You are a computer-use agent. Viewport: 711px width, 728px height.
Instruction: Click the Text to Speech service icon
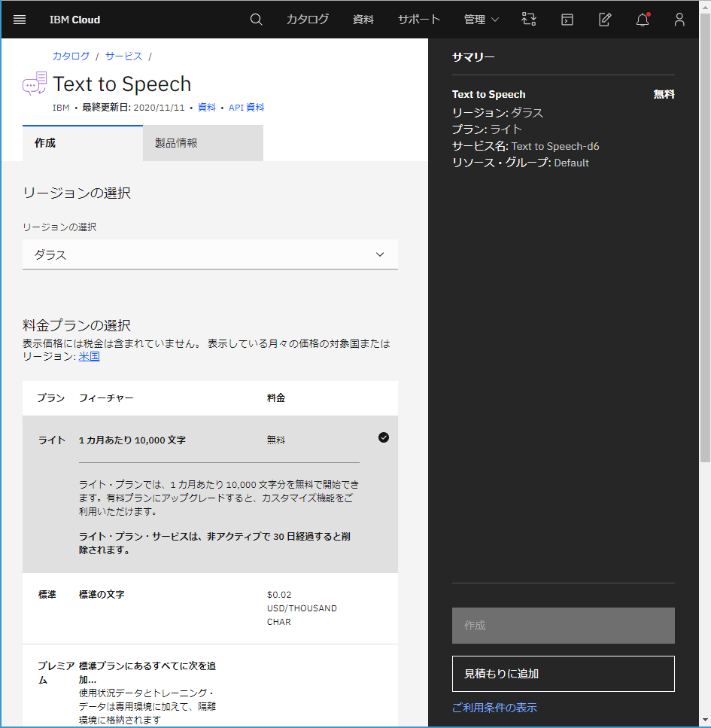pos(35,84)
